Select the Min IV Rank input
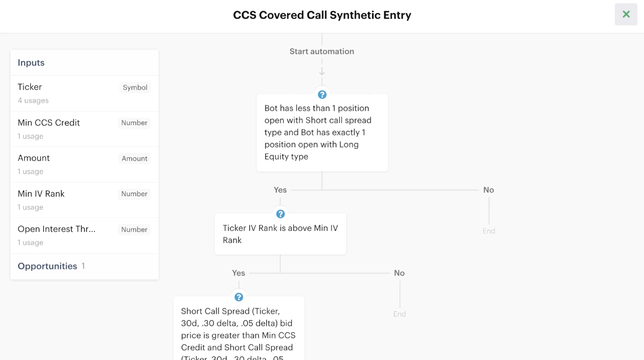Image resolution: width=644 pixels, height=360 pixels. (x=85, y=200)
